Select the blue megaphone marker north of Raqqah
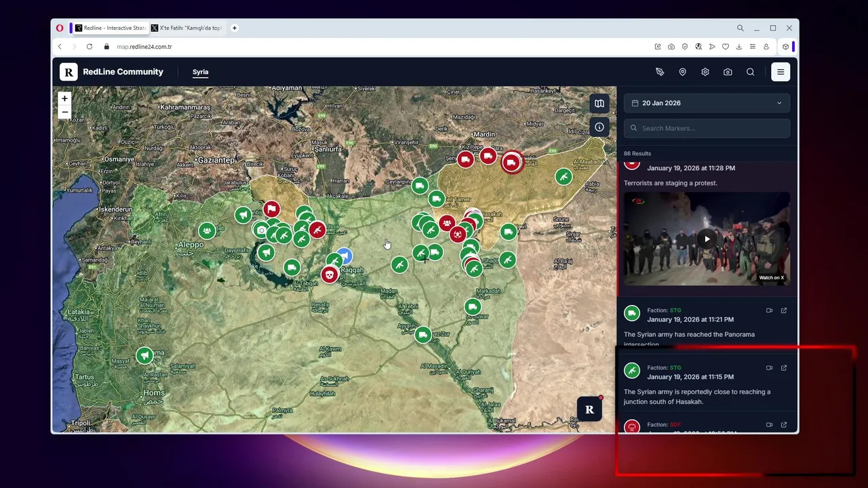 coord(345,256)
